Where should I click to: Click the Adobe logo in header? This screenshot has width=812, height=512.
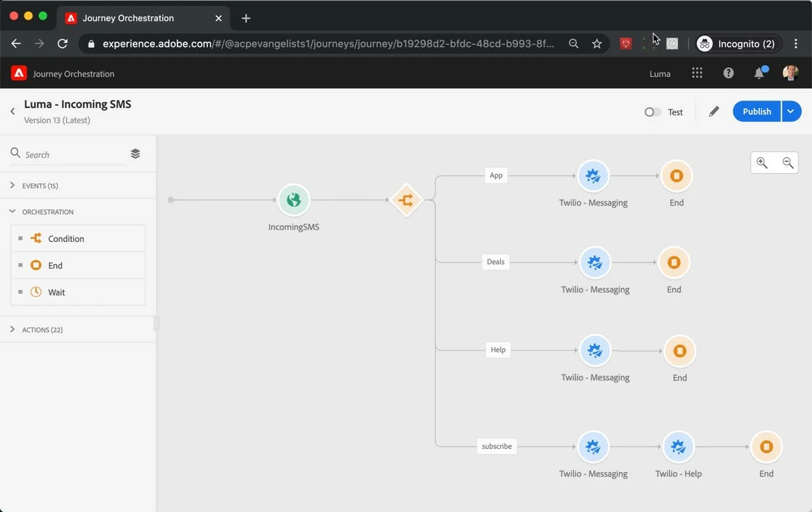click(19, 73)
